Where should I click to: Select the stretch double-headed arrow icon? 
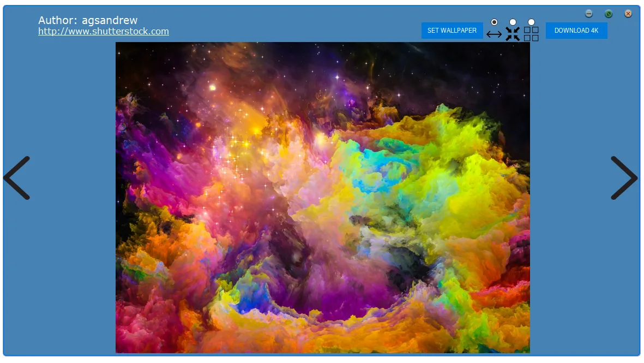pyautogui.click(x=494, y=34)
